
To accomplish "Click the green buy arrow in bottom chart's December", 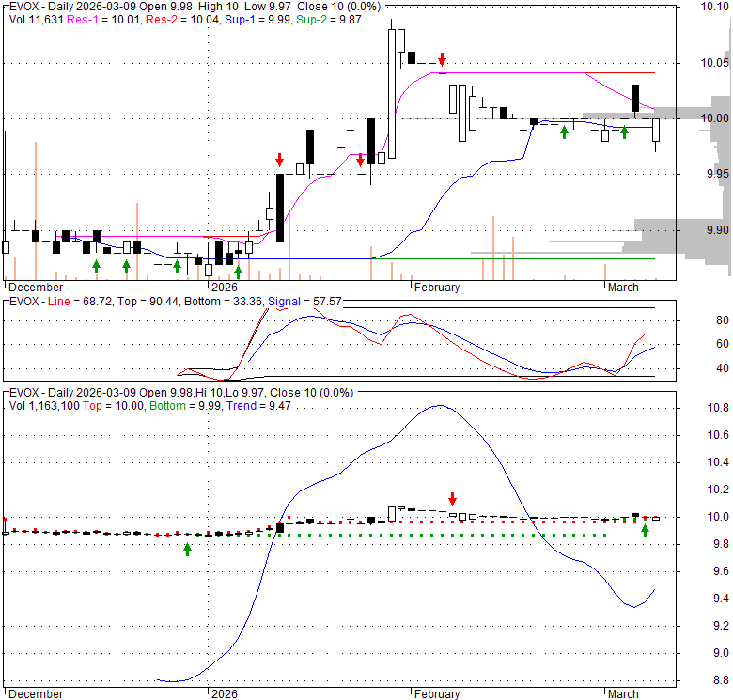I will point(187,549).
